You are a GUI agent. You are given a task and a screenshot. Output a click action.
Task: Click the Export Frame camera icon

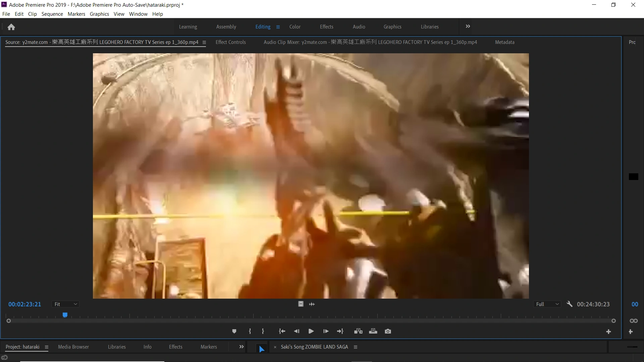pos(388,331)
